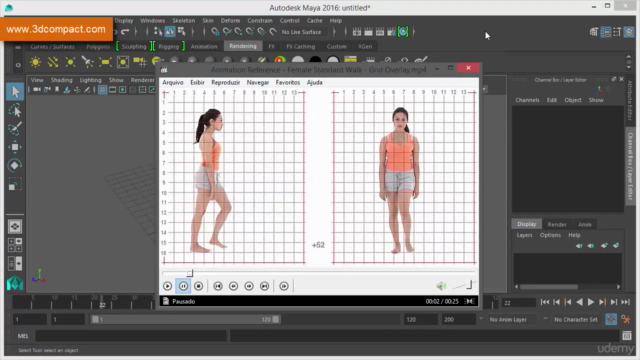640x360 pixels.
Task: Create a volume light from shelf
Action: pos(122,62)
